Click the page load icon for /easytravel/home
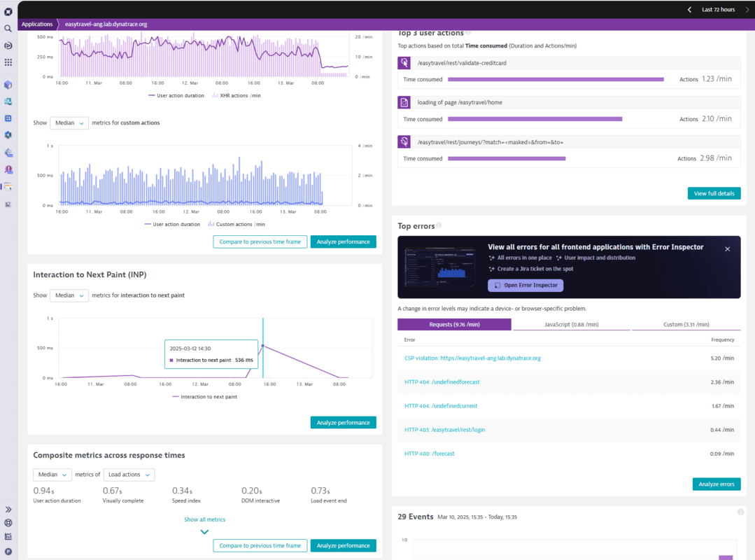The image size is (755, 560). pos(403,102)
